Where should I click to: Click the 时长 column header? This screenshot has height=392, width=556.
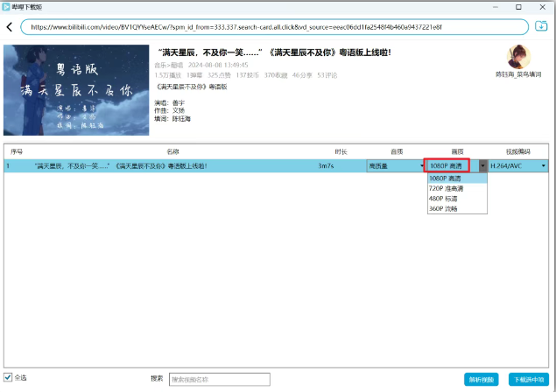341,151
